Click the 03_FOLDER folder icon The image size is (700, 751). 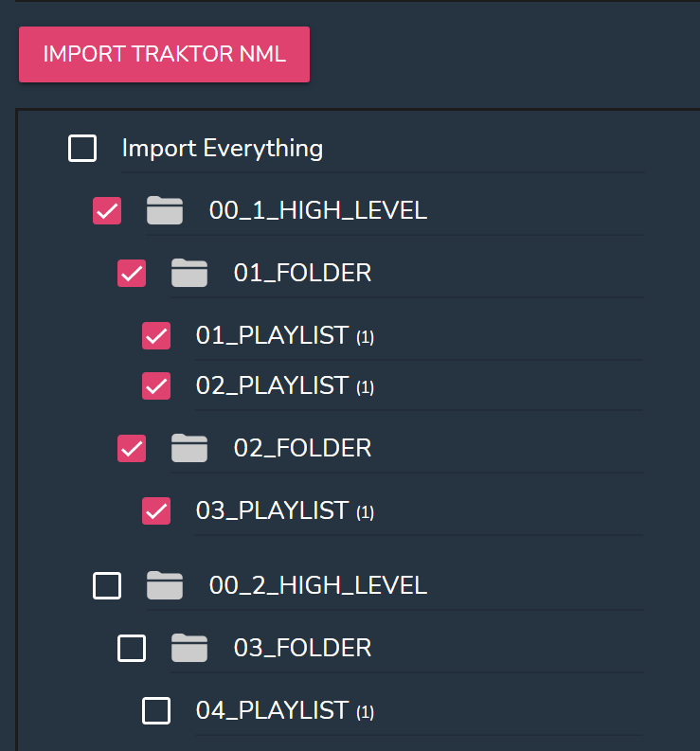189,649
